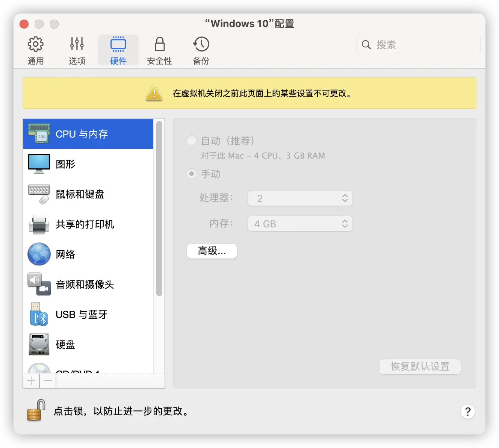Image resolution: width=499 pixels, height=448 pixels.
Task: Click the speaker and camera icon
Action: [39, 284]
